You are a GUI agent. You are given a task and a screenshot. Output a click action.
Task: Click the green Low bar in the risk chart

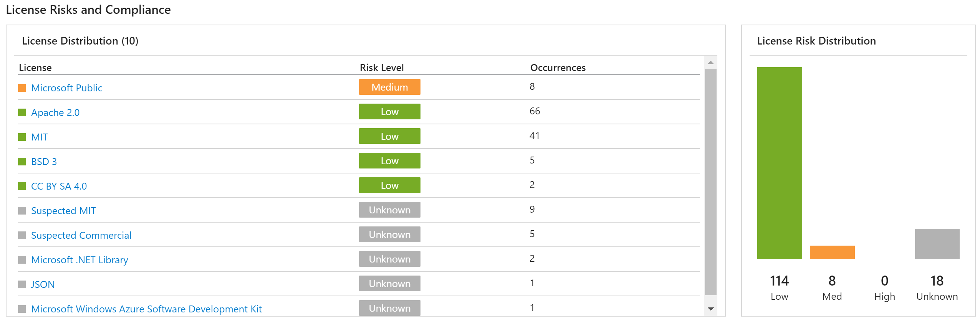pos(780,163)
